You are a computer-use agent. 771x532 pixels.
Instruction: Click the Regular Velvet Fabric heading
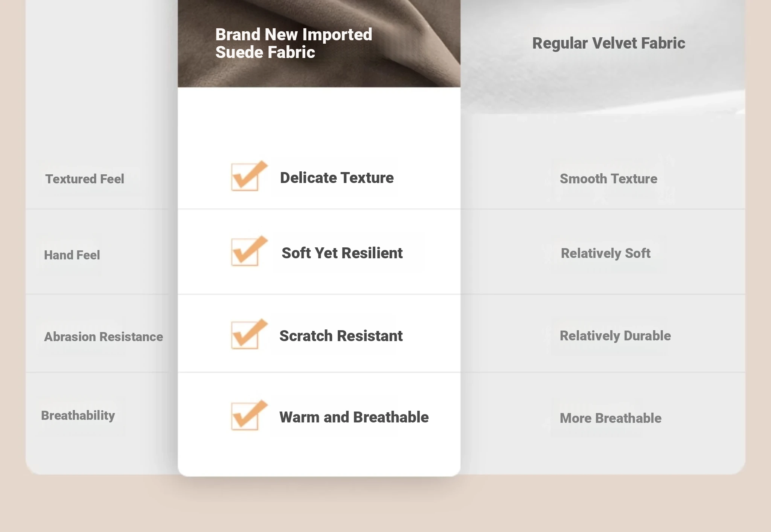[x=608, y=43]
